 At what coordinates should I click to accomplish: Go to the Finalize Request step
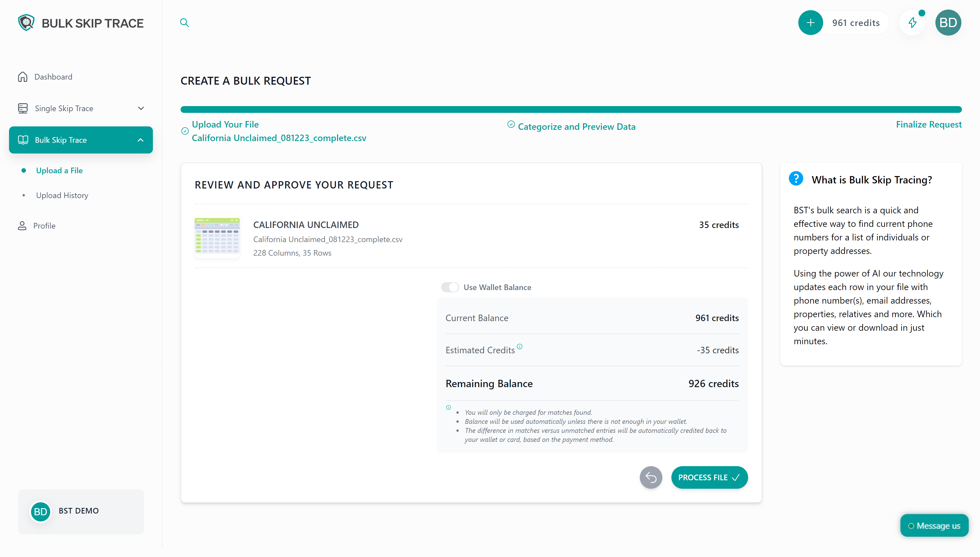[x=929, y=124]
